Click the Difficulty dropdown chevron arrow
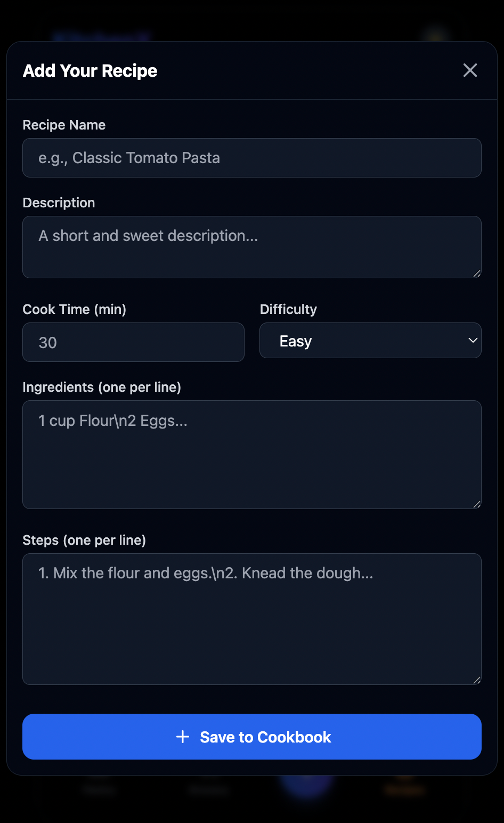 point(472,341)
